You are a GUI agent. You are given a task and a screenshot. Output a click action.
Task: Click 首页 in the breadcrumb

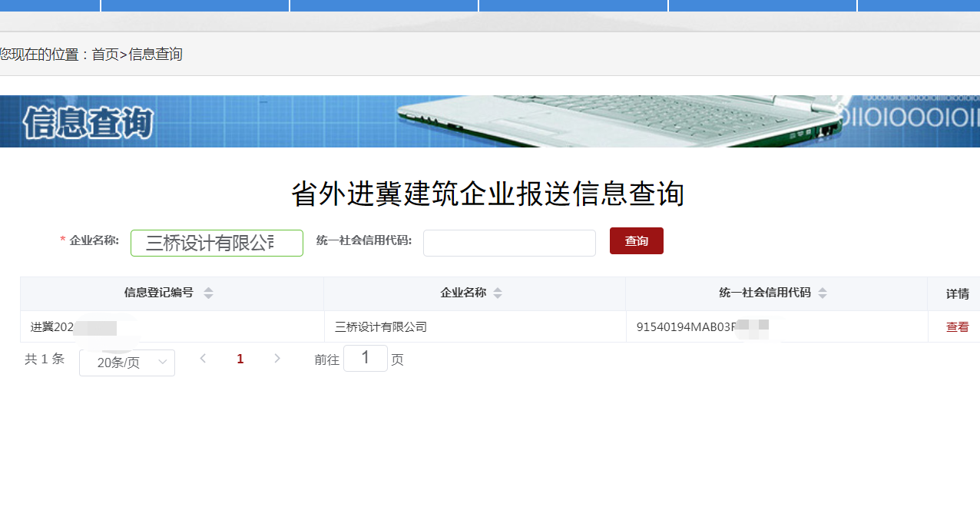click(x=105, y=55)
